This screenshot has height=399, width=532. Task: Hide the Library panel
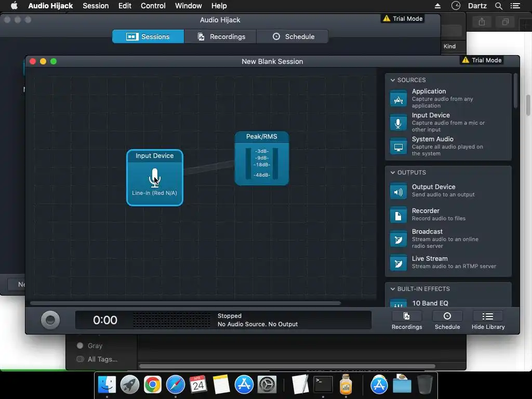tap(488, 320)
